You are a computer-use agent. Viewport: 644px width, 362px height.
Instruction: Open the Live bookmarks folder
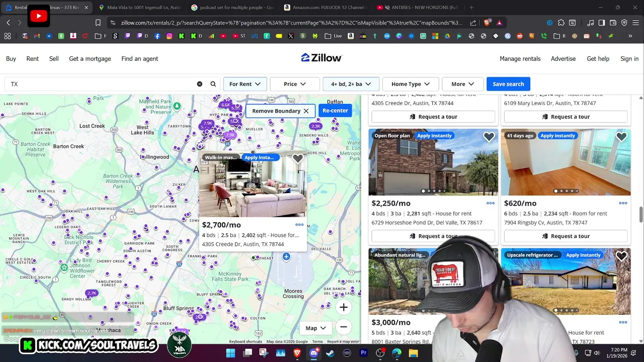333,36
